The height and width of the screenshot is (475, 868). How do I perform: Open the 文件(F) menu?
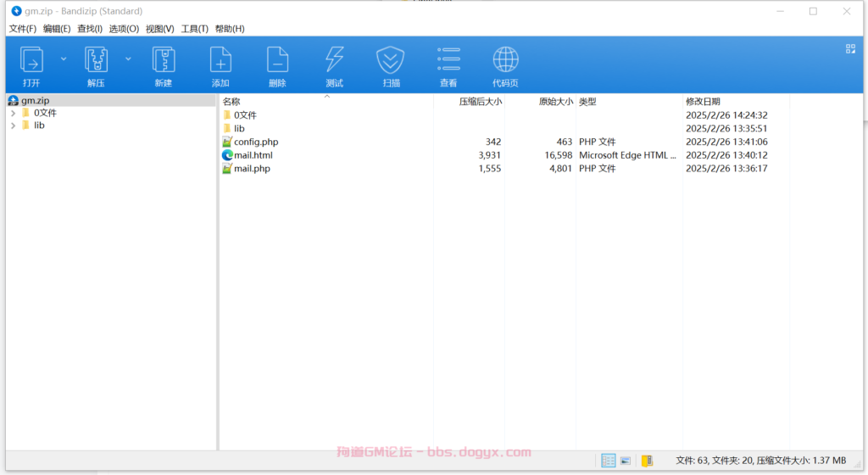[23, 29]
